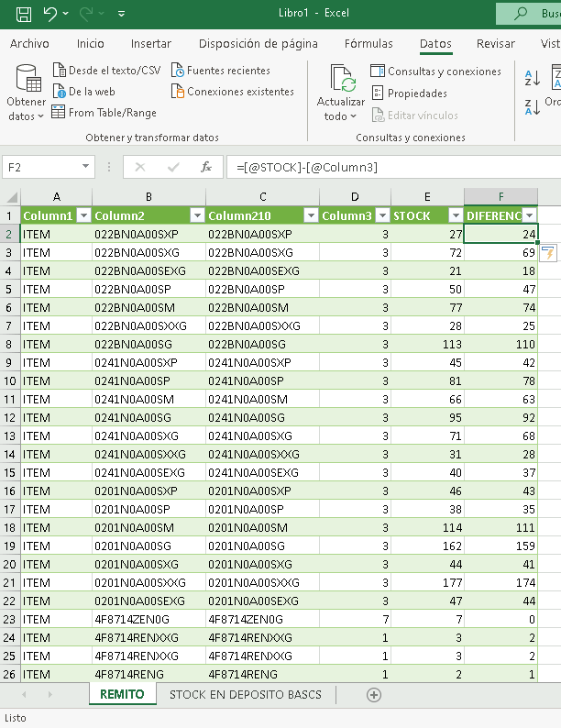The image size is (561, 728).
Task: Click Consultas y conexiones button
Action: pyautogui.click(x=435, y=72)
